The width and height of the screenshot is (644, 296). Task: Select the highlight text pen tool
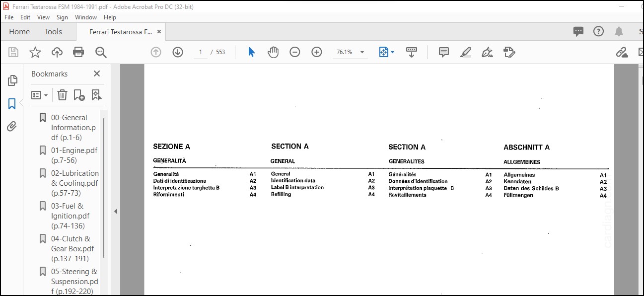point(466,52)
